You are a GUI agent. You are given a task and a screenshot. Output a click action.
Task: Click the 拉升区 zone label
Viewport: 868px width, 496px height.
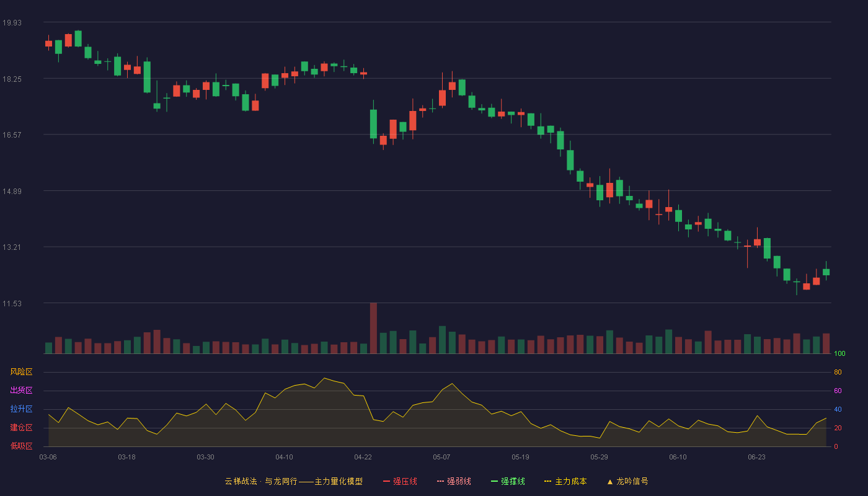tap(21, 409)
